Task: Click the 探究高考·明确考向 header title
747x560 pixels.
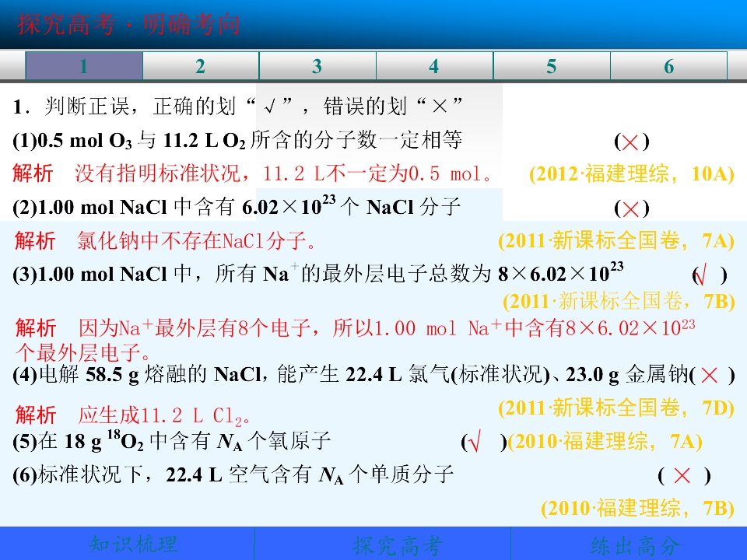Action: 128,24
